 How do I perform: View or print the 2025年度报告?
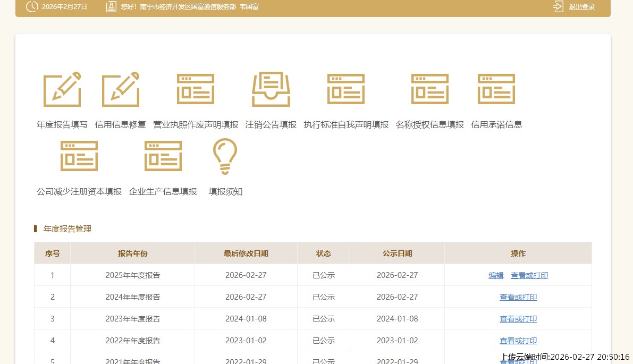coord(529,275)
